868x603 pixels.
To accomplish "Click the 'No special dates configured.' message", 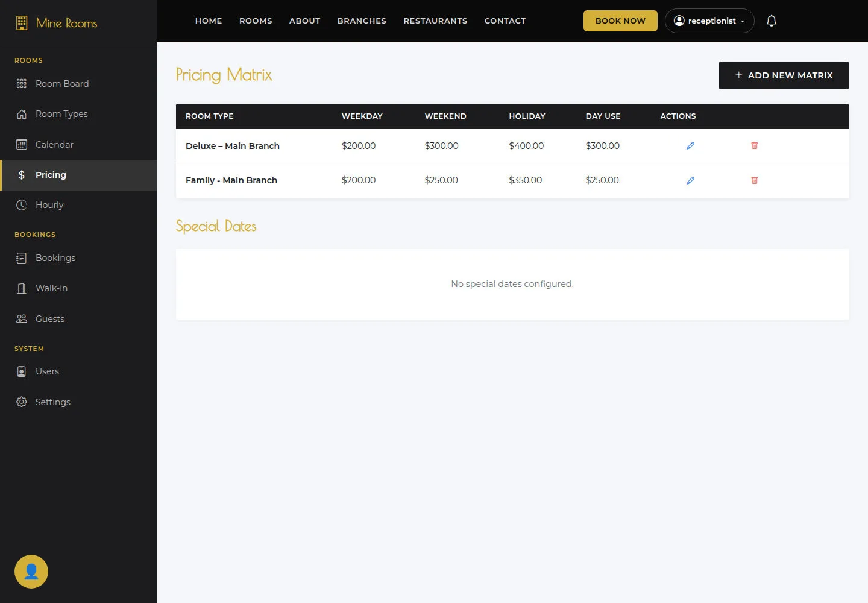I will 512,284.
